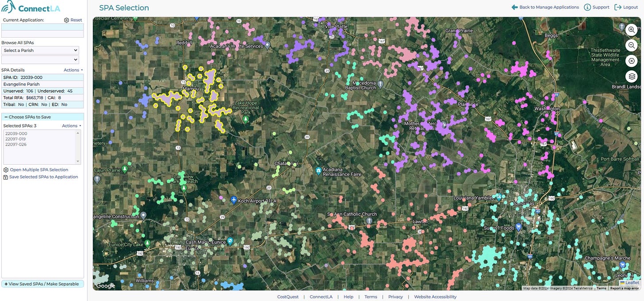Click the Champagne's Marche shopping marker
644x301 pixels.
point(623,265)
